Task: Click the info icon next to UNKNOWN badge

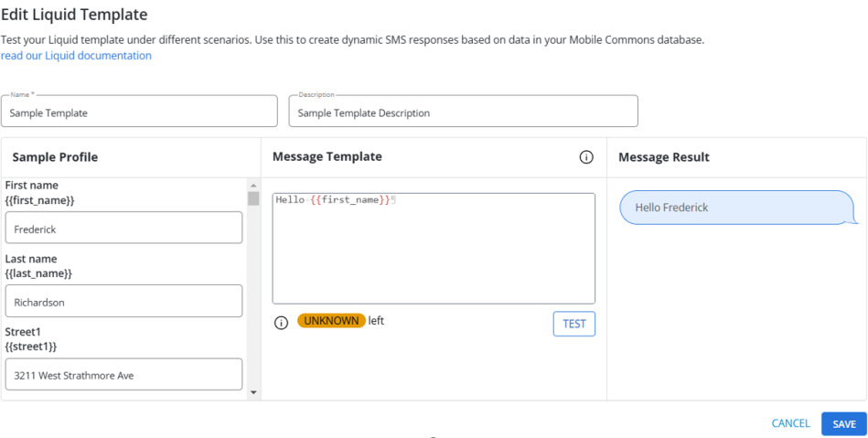Action: click(282, 323)
